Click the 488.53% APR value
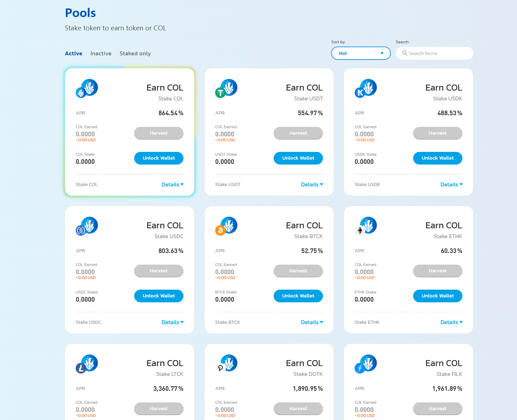The image size is (517, 420). pos(450,113)
